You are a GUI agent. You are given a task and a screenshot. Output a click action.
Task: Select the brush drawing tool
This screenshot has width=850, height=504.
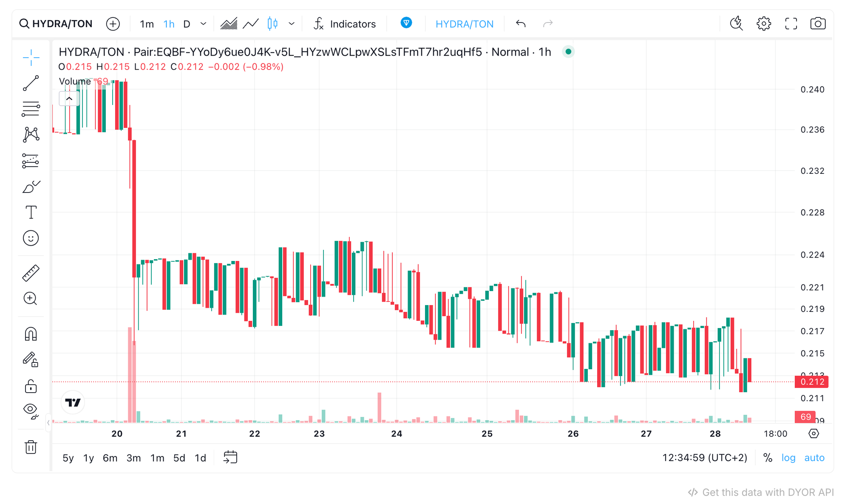31,187
